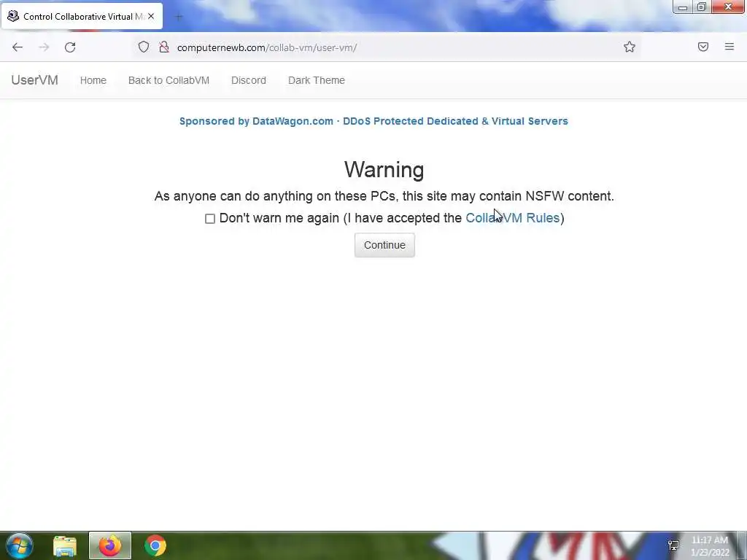Viewport: 747px width, 560px height.
Task: Click the Continue button
Action: point(384,245)
